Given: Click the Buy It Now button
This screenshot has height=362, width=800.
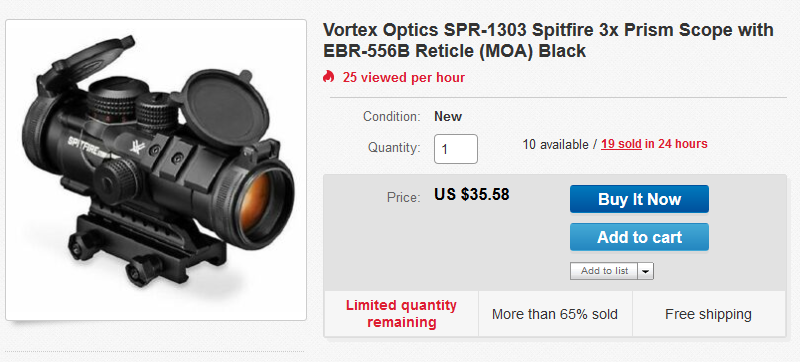Looking at the screenshot, I should pyautogui.click(x=639, y=199).
